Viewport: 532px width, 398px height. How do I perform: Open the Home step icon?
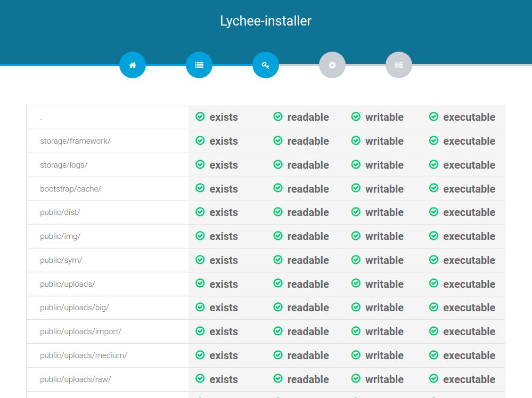133,65
